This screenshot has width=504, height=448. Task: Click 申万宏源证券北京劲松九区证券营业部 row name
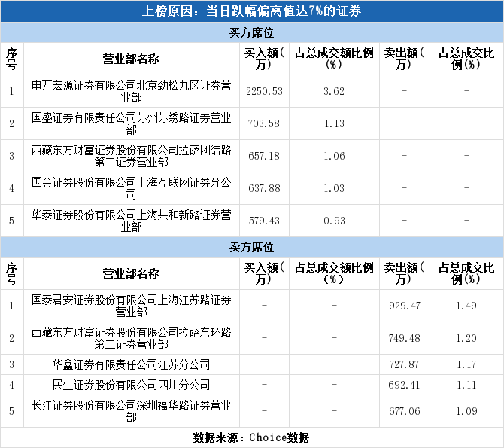[x=131, y=91]
